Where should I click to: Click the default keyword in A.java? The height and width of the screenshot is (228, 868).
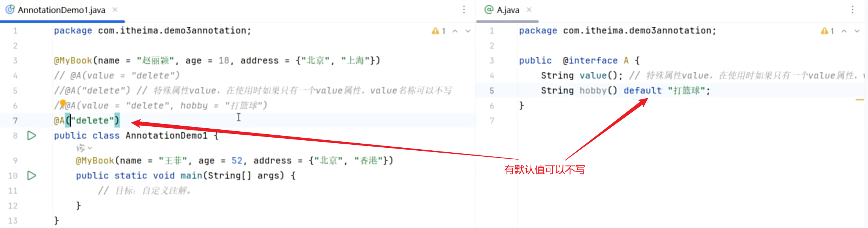(x=643, y=90)
